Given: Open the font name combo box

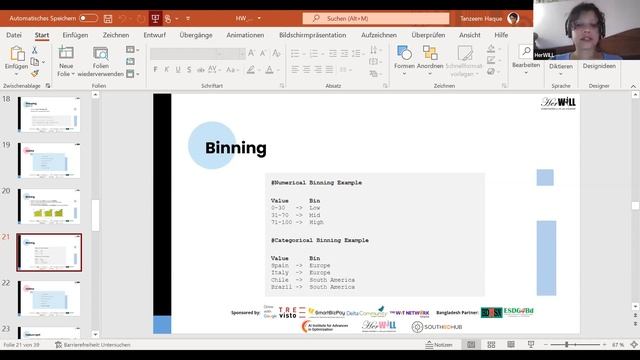Looking at the screenshot, I should [x=187, y=53].
